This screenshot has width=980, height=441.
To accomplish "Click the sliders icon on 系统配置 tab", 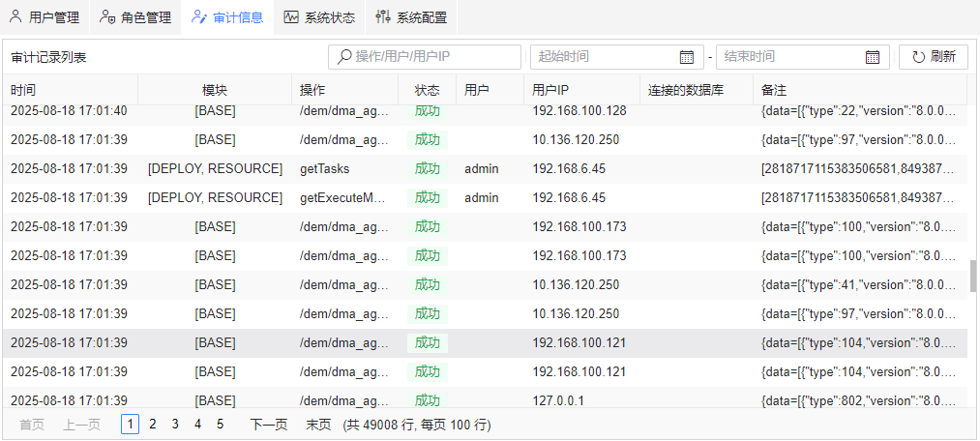I will point(382,16).
